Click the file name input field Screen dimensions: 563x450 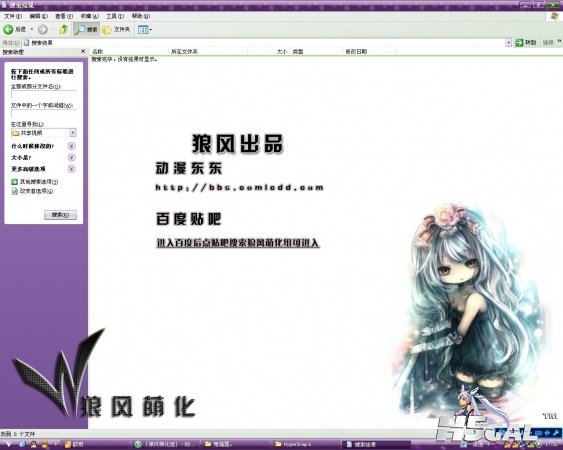click(x=44, y=95)
